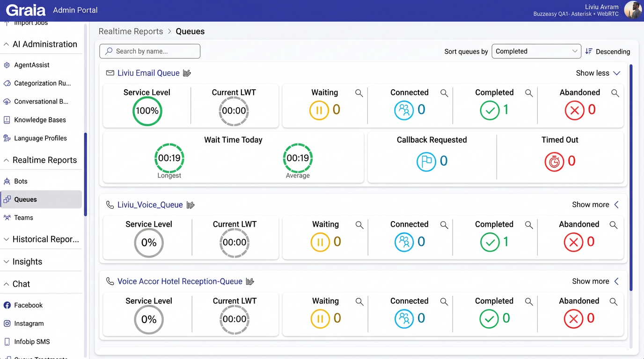Click the phone icon of Liviu_Voice_Queue
Image resolution: width=644 pixels, height=359 pixels.
(x=110, y=205)
